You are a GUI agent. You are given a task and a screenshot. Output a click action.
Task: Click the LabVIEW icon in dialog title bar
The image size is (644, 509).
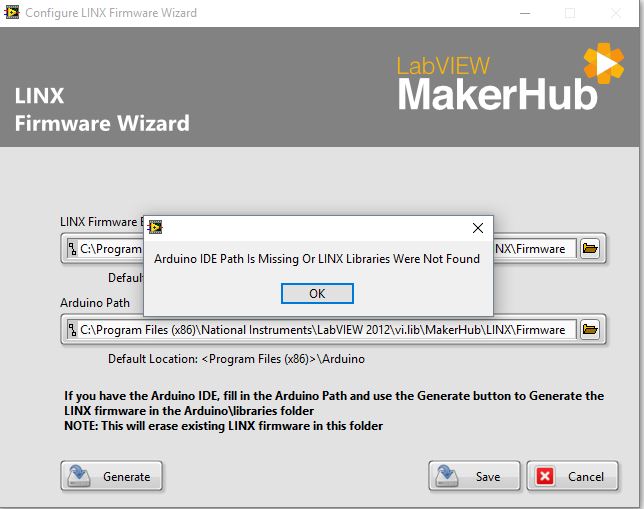pos(155,227)
